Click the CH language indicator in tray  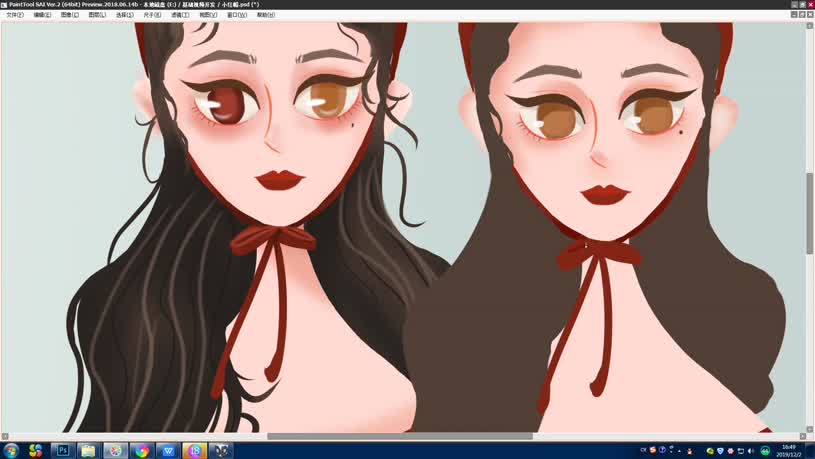point(643,450)
